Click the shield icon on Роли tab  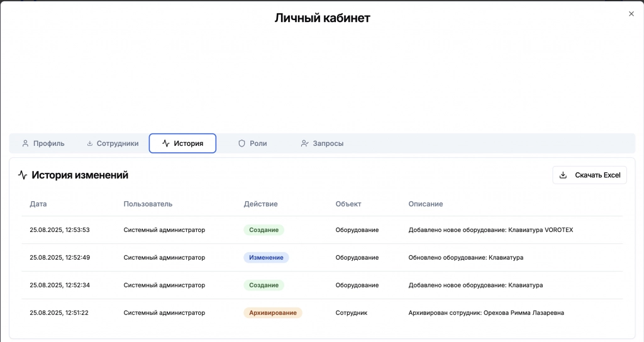pos(241,143)
